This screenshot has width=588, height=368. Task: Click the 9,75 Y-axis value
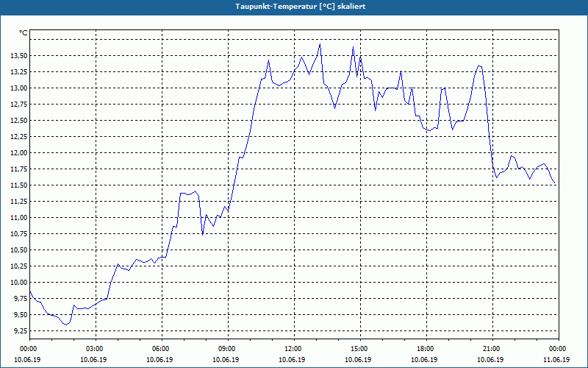pos(21,299)
